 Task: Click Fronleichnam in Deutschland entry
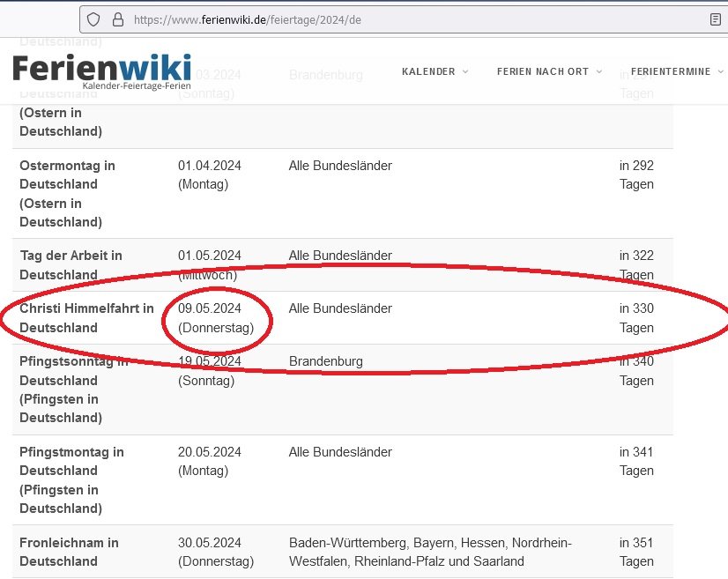pyautogui.click(x=69, y=552)
